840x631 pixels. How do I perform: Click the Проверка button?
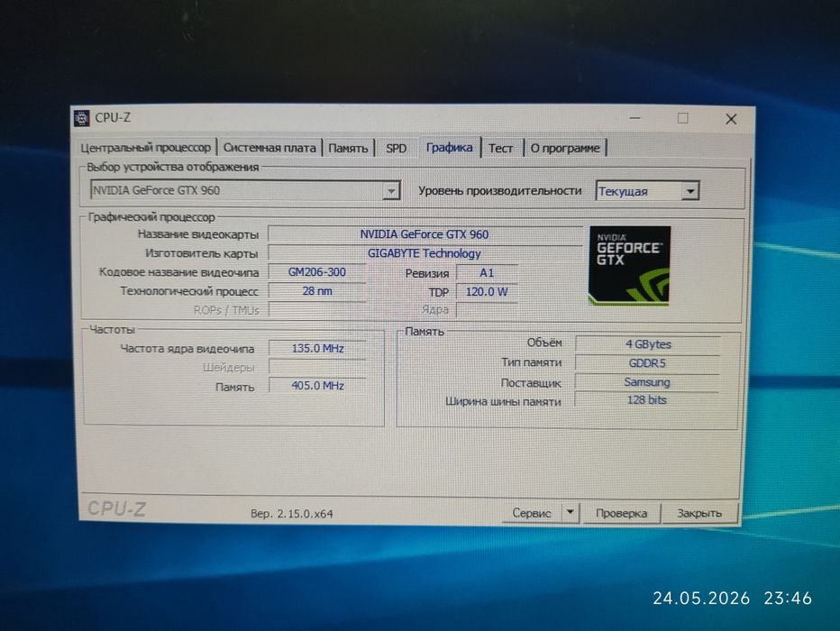(x=621, y=513)
